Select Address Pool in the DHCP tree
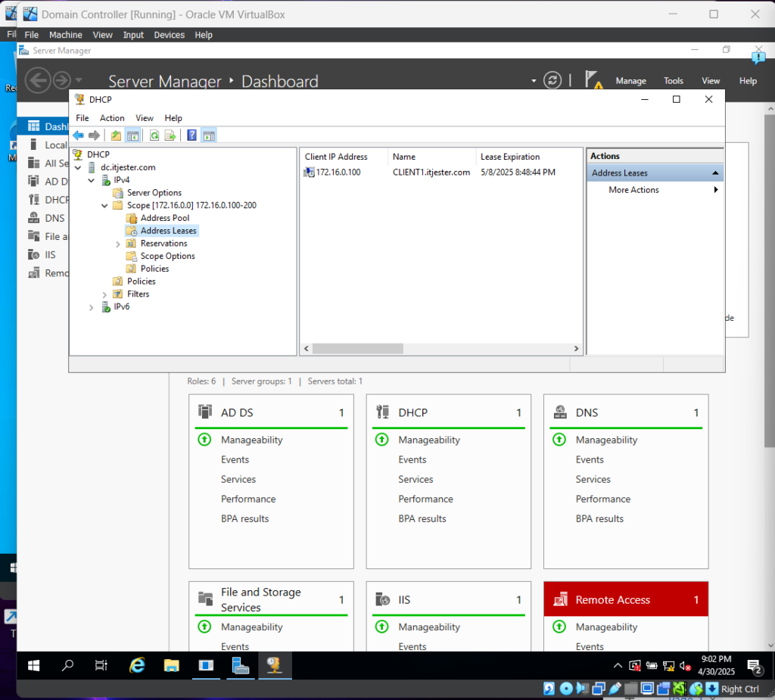775x700 pixels. [164, 218]
